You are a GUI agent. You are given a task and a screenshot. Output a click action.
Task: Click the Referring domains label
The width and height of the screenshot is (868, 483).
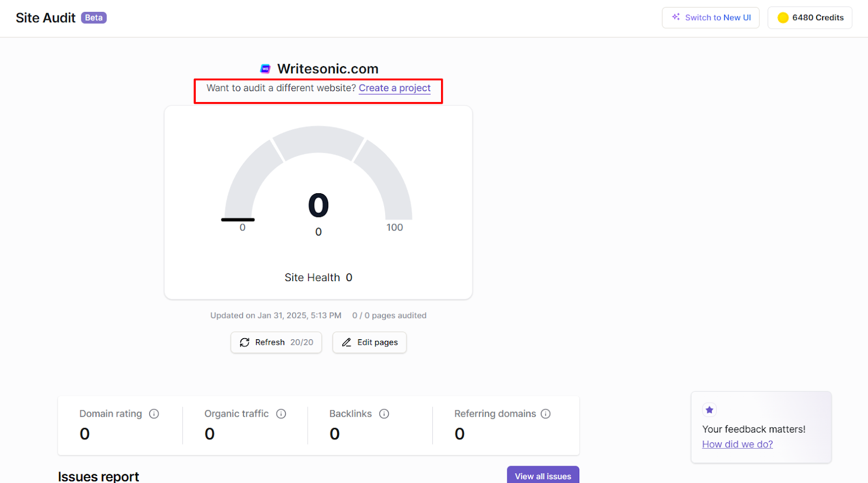pyautogui.click(x=495, y=414)
